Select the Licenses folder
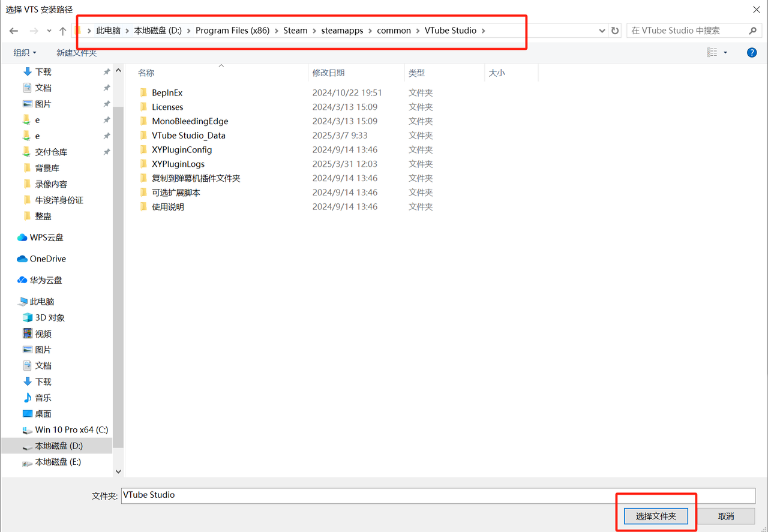 [x=167, y=107]
